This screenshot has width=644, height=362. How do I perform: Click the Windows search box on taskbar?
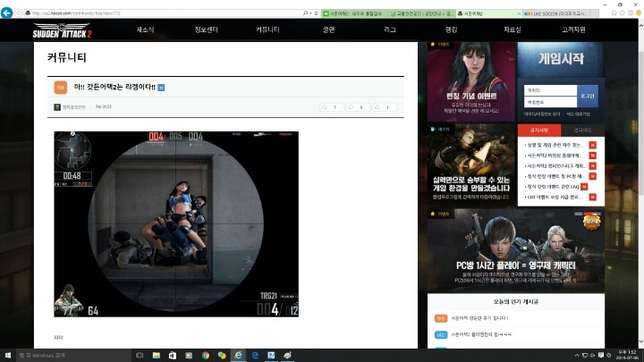(73, 356)
